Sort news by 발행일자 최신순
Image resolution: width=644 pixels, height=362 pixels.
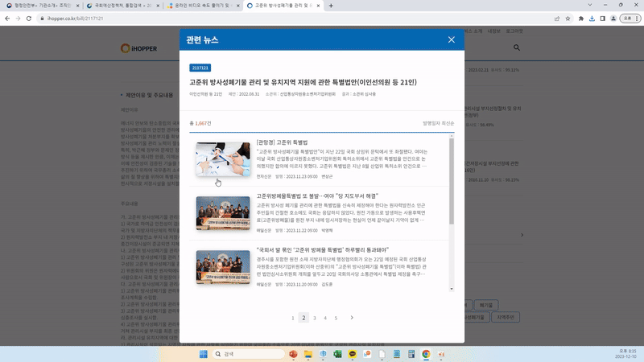(438, 123)
